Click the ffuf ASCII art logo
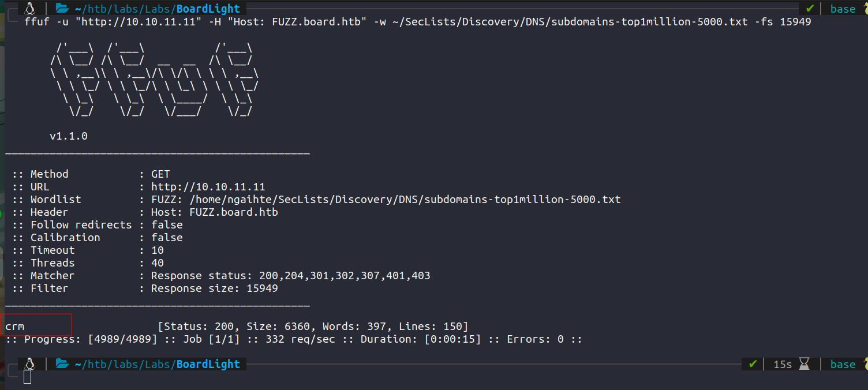 154,80
